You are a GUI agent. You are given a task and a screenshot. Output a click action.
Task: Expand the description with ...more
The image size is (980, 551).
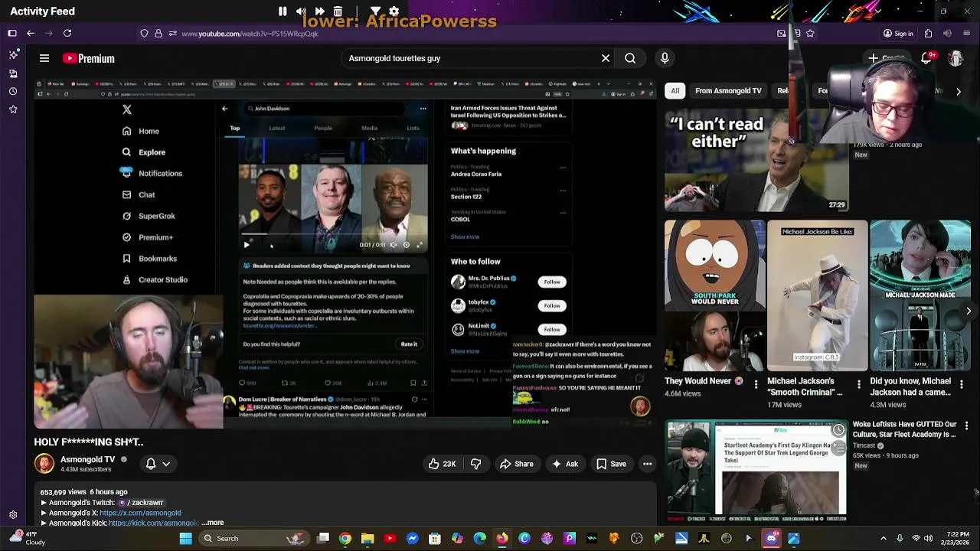(213, 523)
